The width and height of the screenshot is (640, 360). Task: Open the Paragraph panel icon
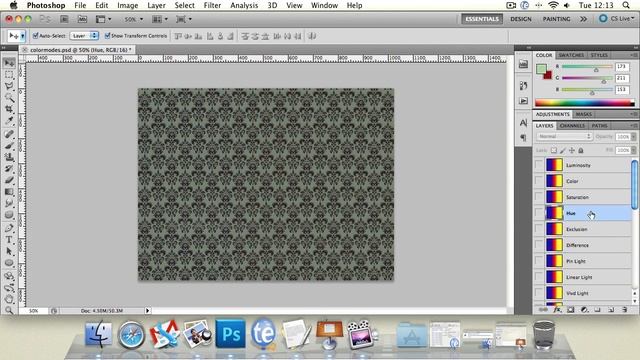tap(524, 138)
